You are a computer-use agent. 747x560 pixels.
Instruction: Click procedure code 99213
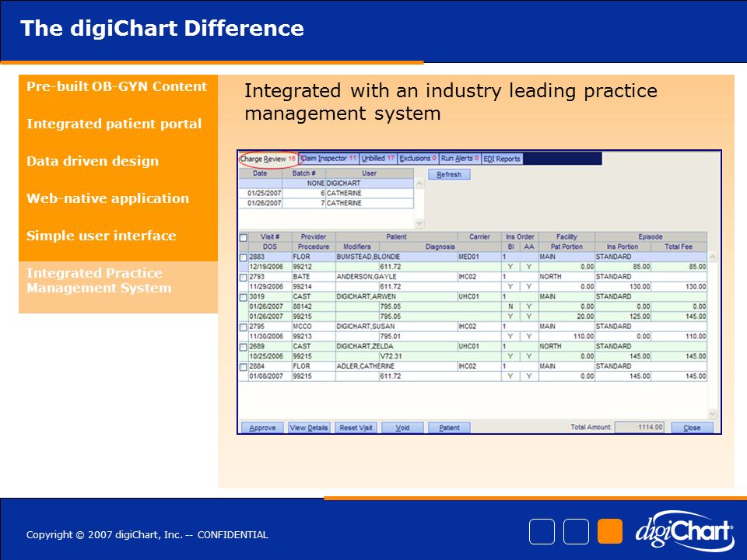302,337
